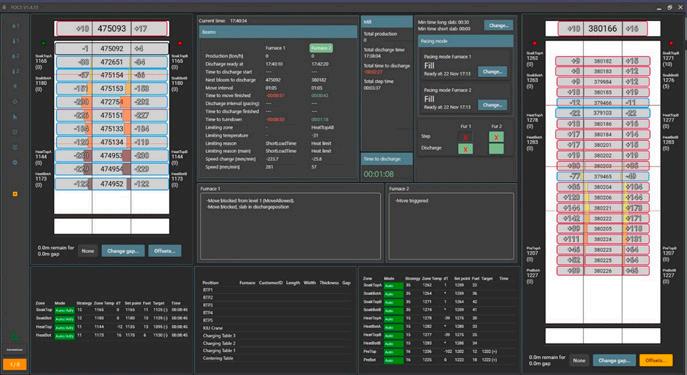This screenshot has height=375, width=687.
Task: Select slab 474953 in the left furnace
Action: coord(112,156)
